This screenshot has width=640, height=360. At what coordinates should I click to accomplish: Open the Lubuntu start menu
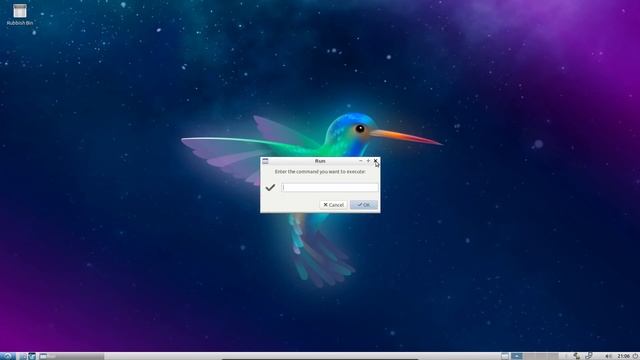(x=8, y=356)
